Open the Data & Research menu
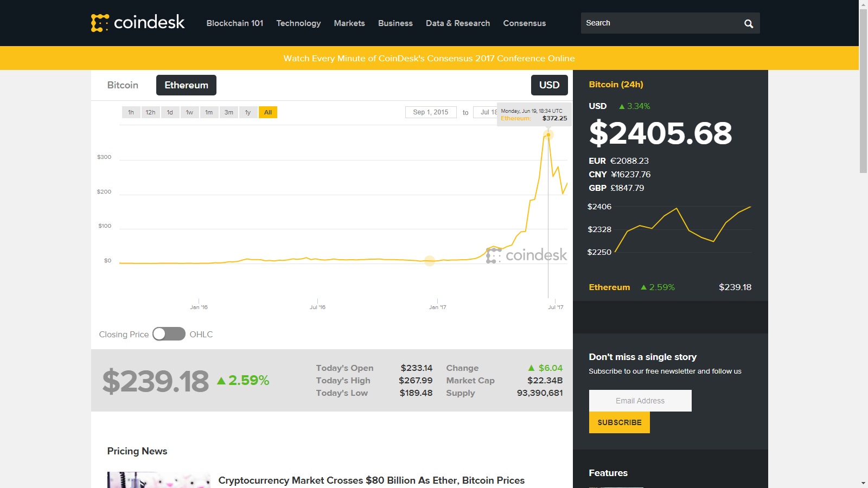The height and width of the screenshot is (488, 868). pos(457,23)
